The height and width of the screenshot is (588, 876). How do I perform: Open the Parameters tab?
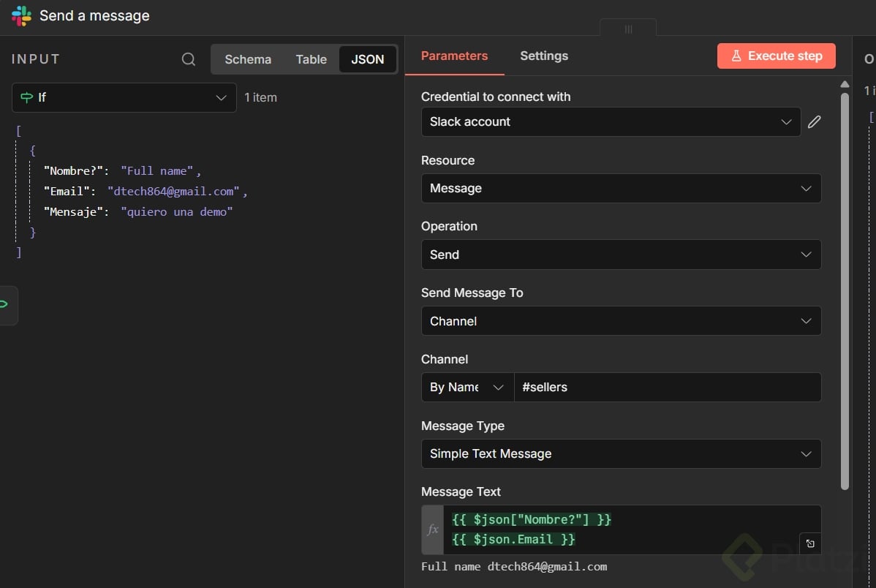click(454, 56)
